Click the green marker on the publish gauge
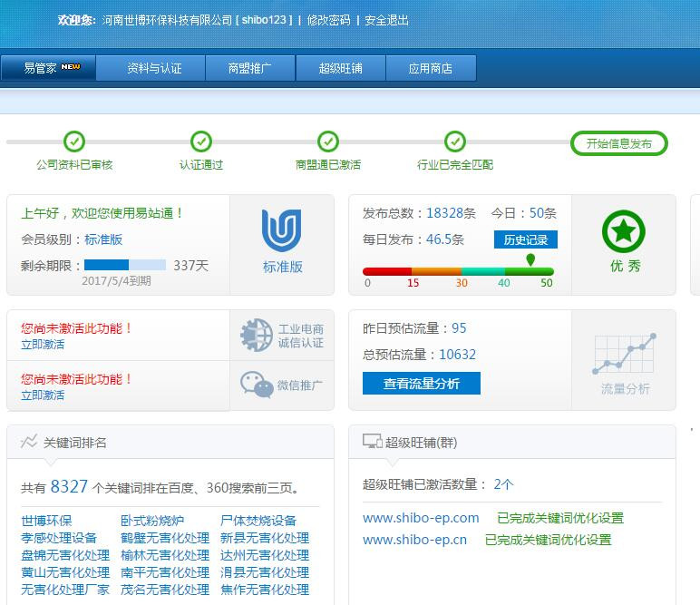This screenshot has height=605, width=700. (x=530, y=260)
